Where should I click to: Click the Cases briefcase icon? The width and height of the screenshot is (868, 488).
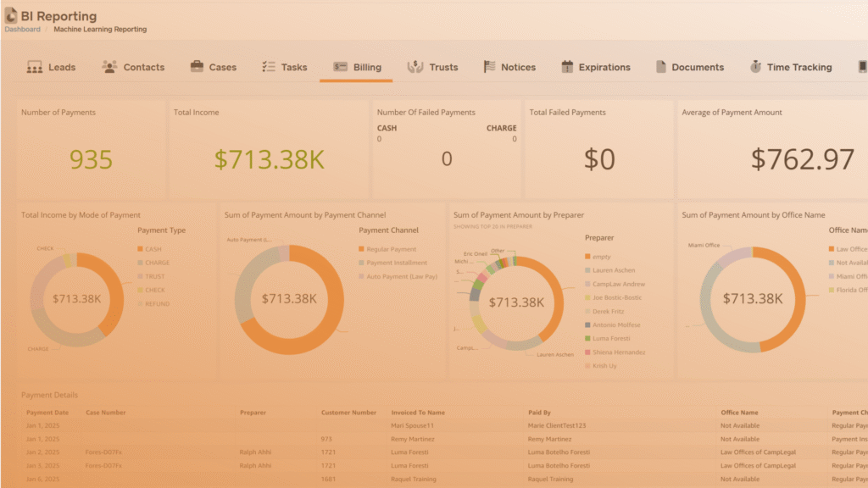(197, 67)
